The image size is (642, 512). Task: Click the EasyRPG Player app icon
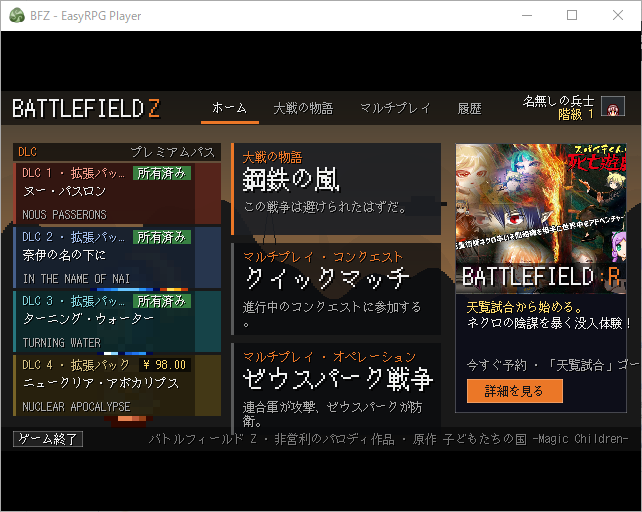click(x=17, y=16)
